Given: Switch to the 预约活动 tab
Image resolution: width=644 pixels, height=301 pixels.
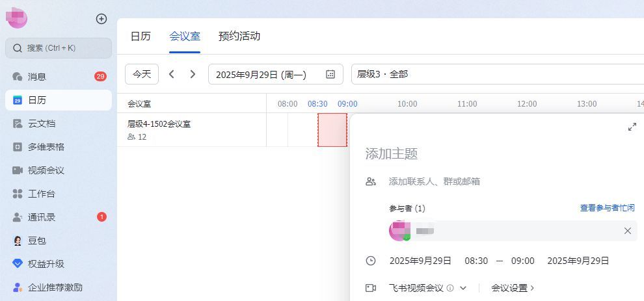Looking at the screenshot, I should (239, 36).
